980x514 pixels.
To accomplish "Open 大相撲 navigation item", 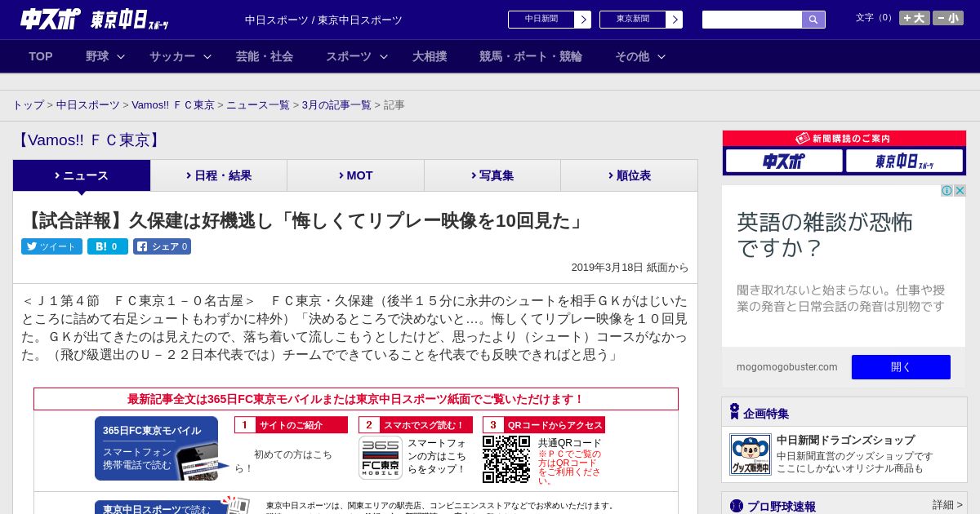I will click(x=430, y=56).
